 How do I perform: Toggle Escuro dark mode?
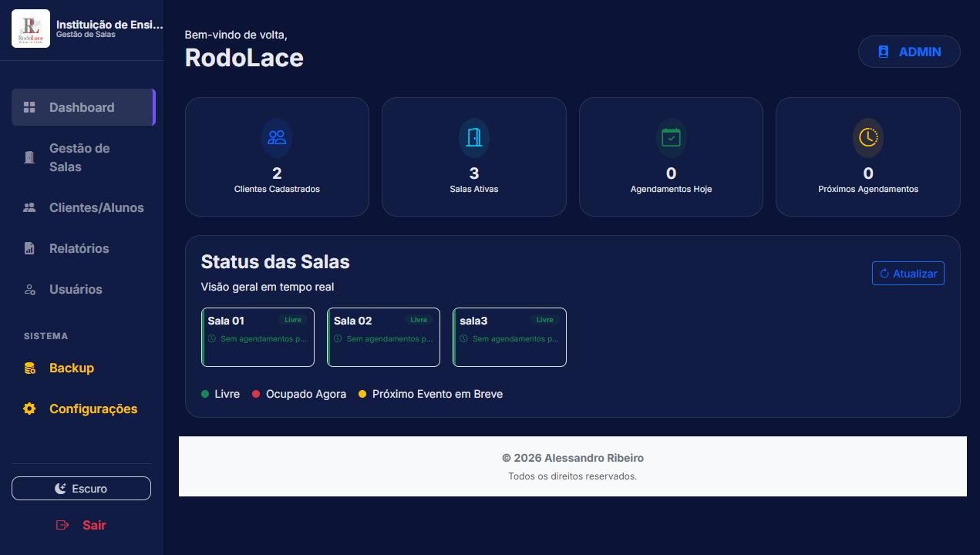coord(81,488)
